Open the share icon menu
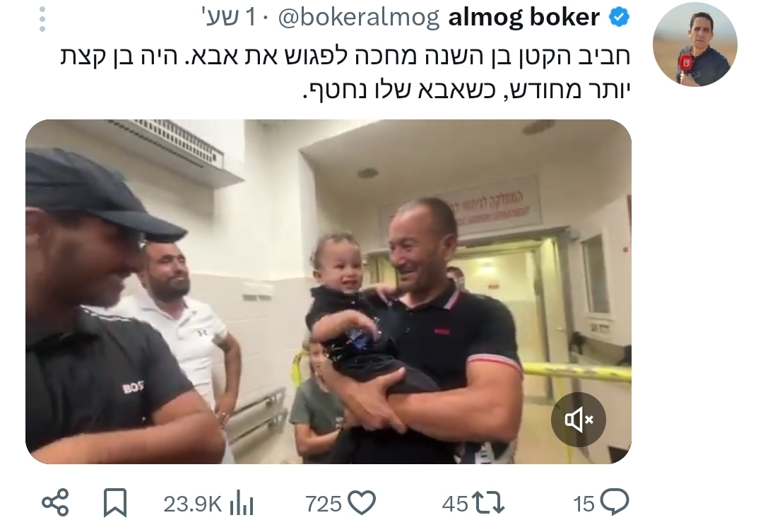Viewport: 763px width, 532px height. [55, 503]
